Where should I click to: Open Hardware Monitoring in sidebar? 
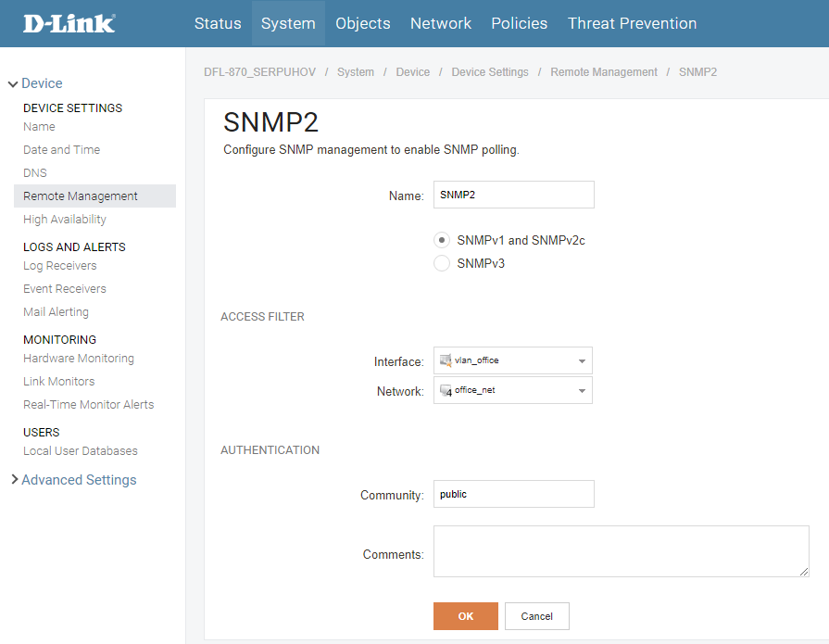(x=79, y=359)
